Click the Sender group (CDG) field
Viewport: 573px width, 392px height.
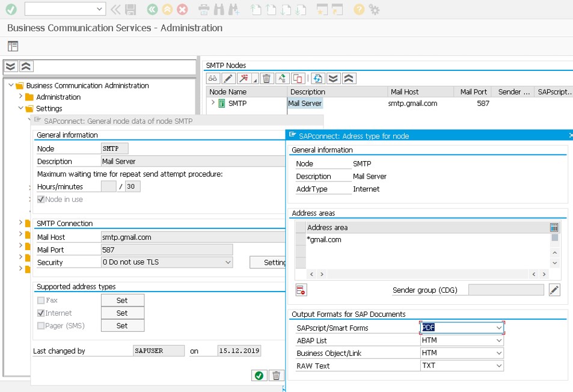click(506, 290)
